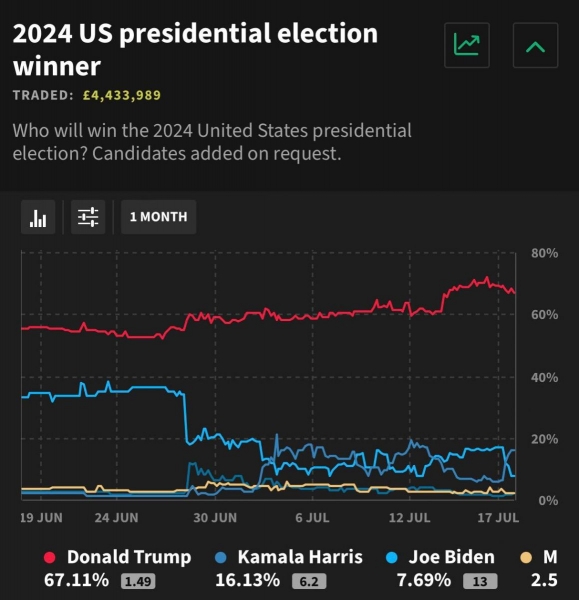The height and width of the screenshot is (600, 579).
Task: Switch to the bar chart icon
Action: (x=38, y=217)
